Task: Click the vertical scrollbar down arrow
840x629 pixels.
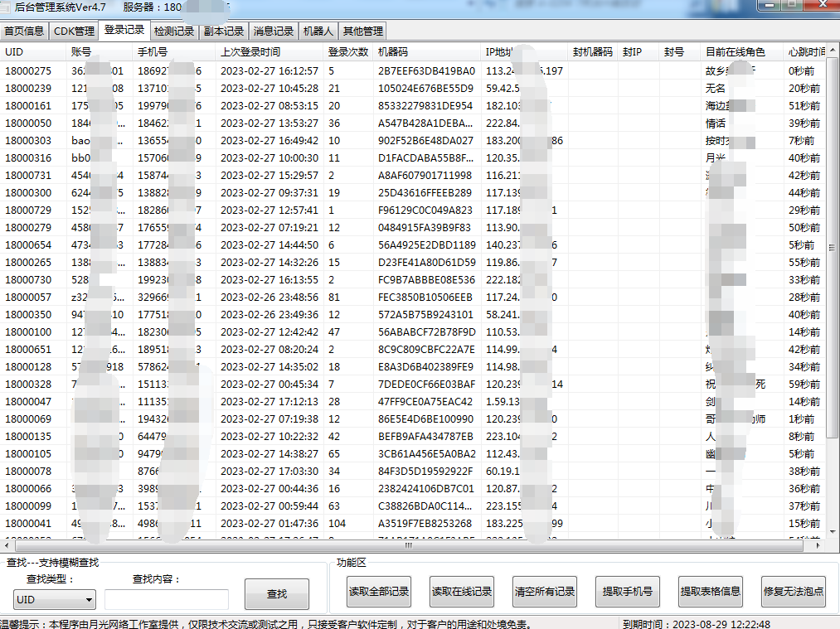Action: (833, 532)
